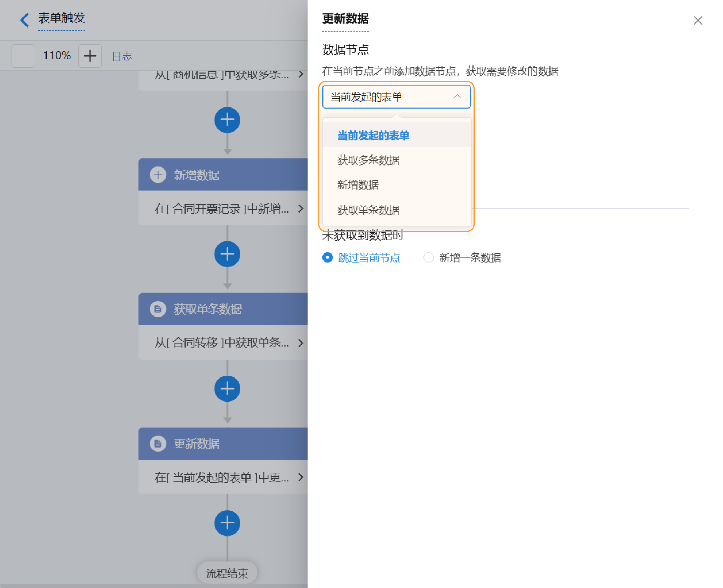Choose 新增数据 from the dropdown list
The image size is (723, 588).
[x=358, y=185]
